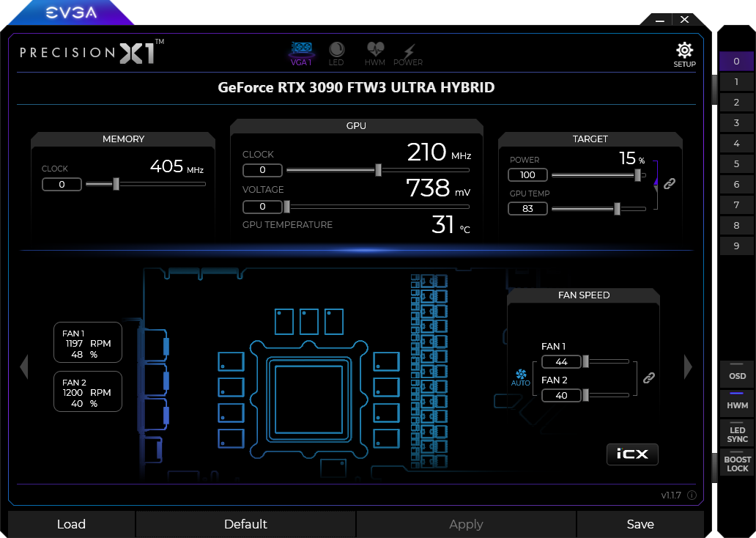The image size is (756, 538).
Task: Click the 31 °C GPU temperature reading
Action: (451, 224)
